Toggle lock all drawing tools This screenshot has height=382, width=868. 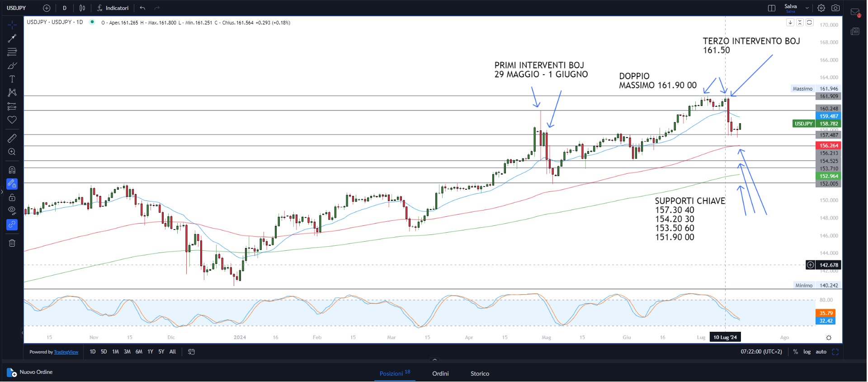(x=12, y=197)
